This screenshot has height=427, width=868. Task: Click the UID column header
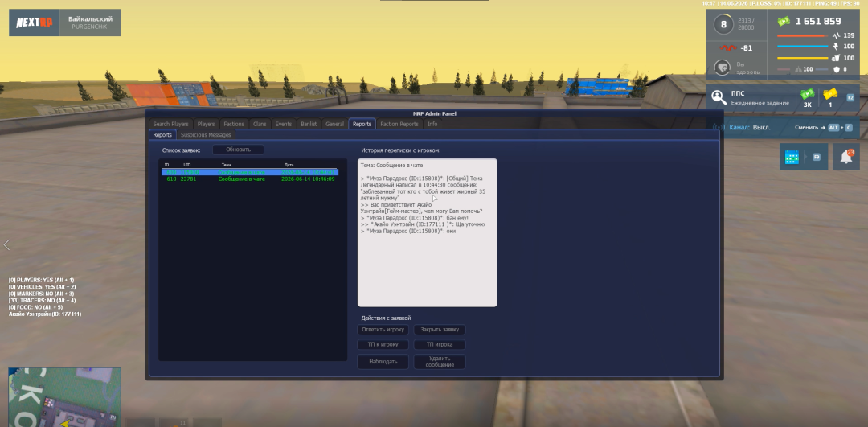point(187,165)
